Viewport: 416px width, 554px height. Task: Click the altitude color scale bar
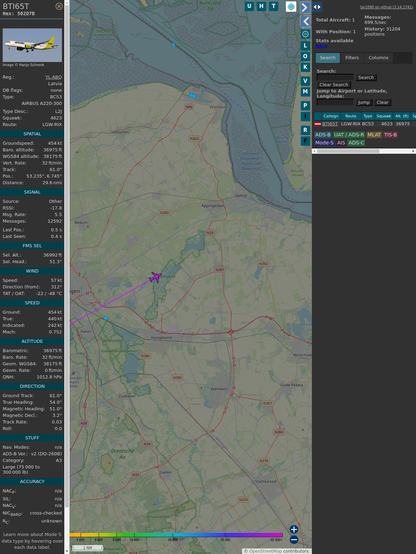(x=176, y=535)
